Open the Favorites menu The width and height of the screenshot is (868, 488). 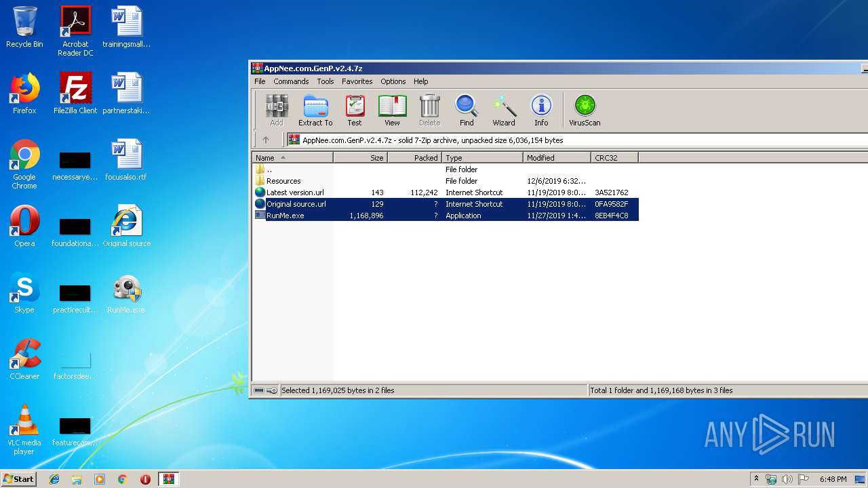(357, 81)
